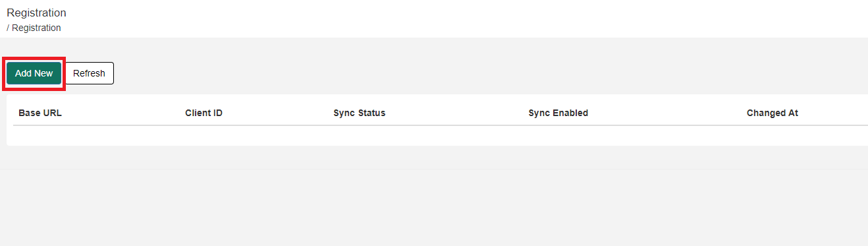Navigate via small Registration breadcrumb text
This screenshot has height=246, width=868.
point(36,28)
